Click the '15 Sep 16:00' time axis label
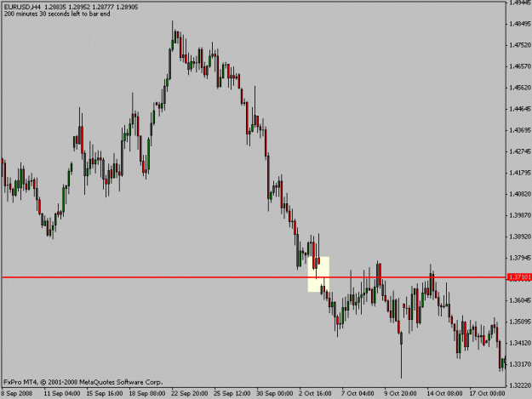The image size is (532, 399). click(x=105, y=393)
